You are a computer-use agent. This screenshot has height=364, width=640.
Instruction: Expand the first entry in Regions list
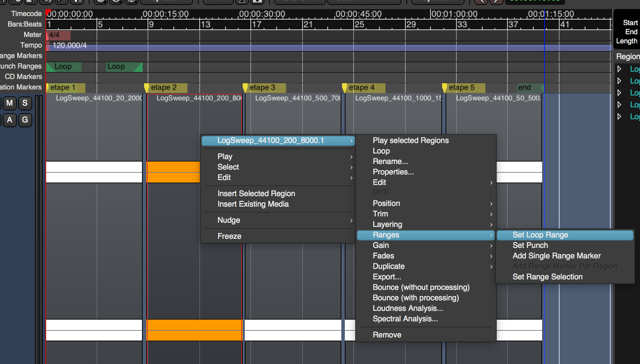[x=619, y=69]
